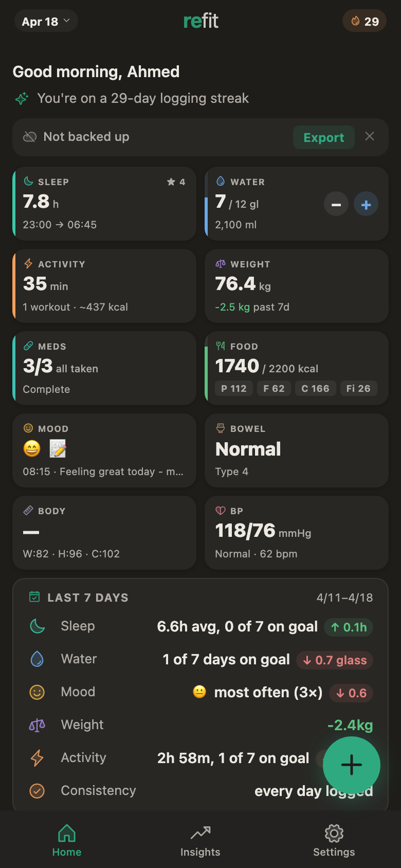Add a water glass with plus button

(x=366, y=204)
